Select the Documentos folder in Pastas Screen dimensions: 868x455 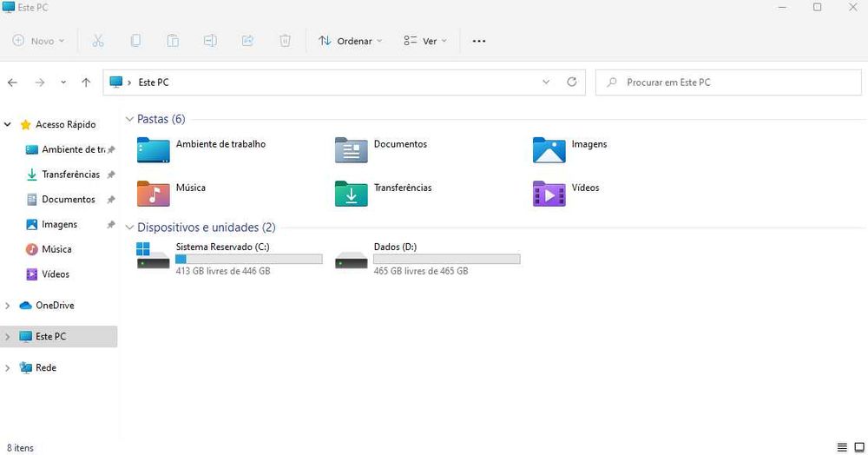pos(381,149)
